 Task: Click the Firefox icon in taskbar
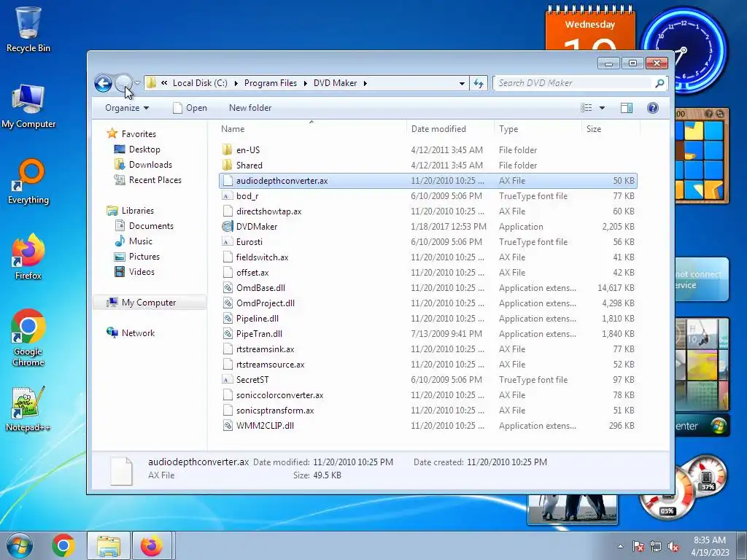pyautogui.click(x=152, y=545)
